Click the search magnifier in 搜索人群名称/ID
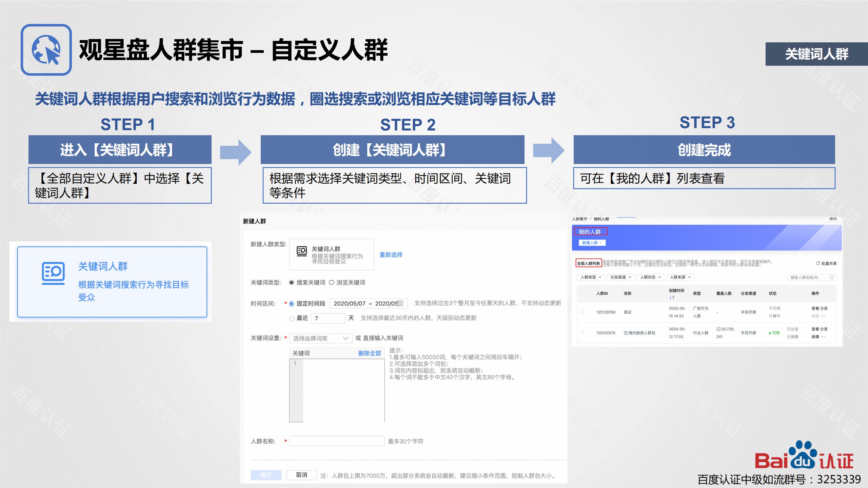This screenshot has width=868, height=488. coord(831,277)
